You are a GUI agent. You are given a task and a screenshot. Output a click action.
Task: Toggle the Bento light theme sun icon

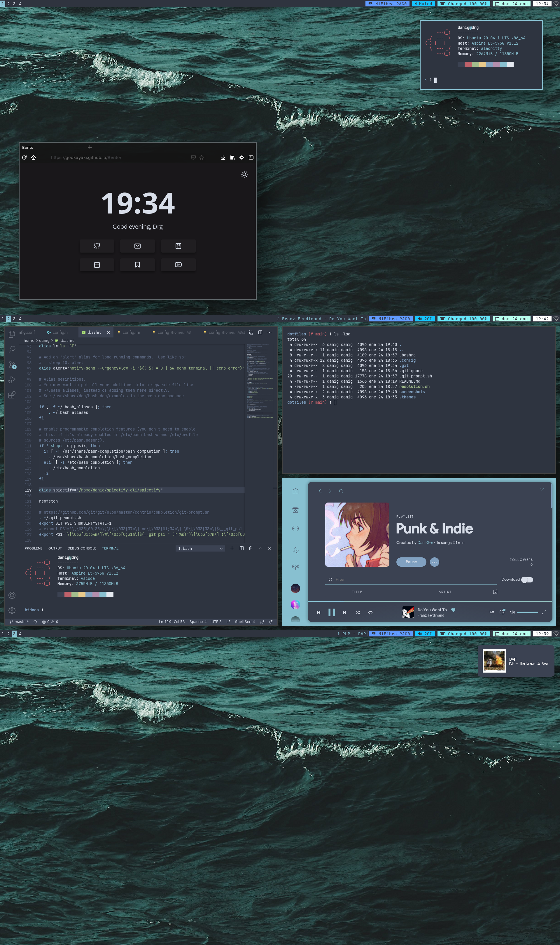point(244,174)
